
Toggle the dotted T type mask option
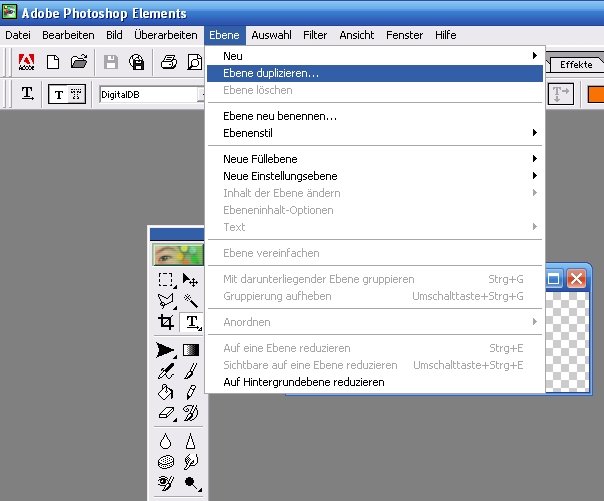click(76, 94)
